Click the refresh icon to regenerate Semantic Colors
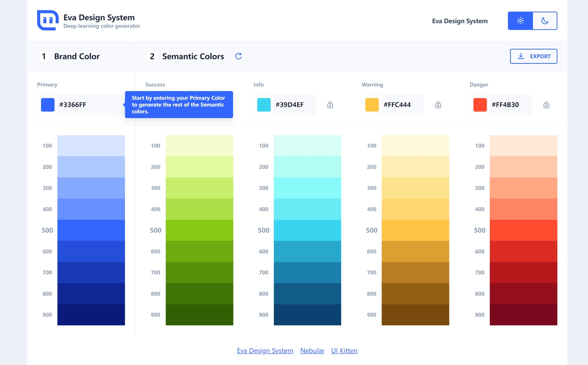The height and width of the screenshot is (365, 588). (x=238, y=56)
